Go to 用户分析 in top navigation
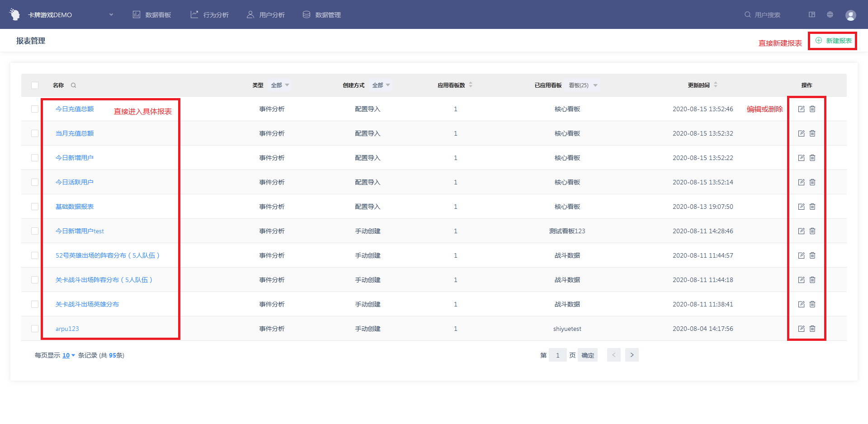This screenshot has height=424, width=868. tap(266, 15)
